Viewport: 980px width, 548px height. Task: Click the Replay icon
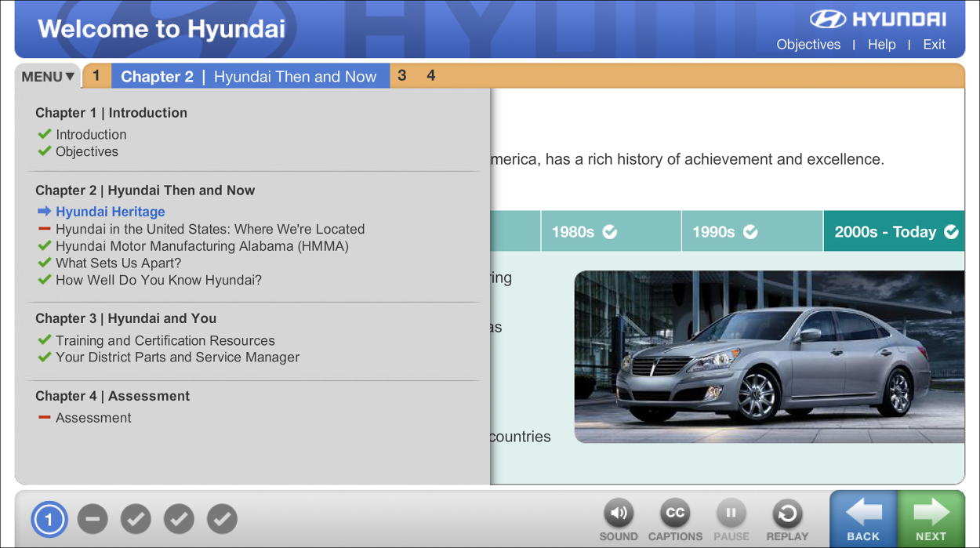[x=787, y=514]
